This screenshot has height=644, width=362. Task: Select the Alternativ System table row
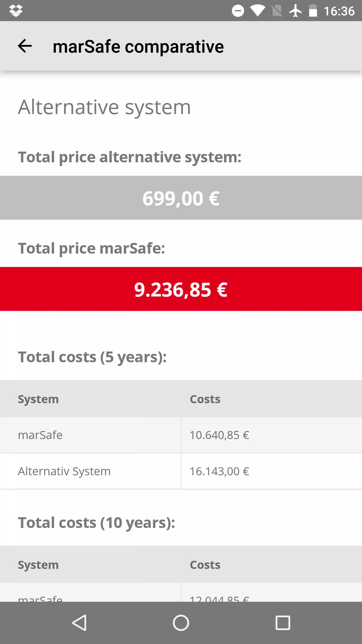181,471
